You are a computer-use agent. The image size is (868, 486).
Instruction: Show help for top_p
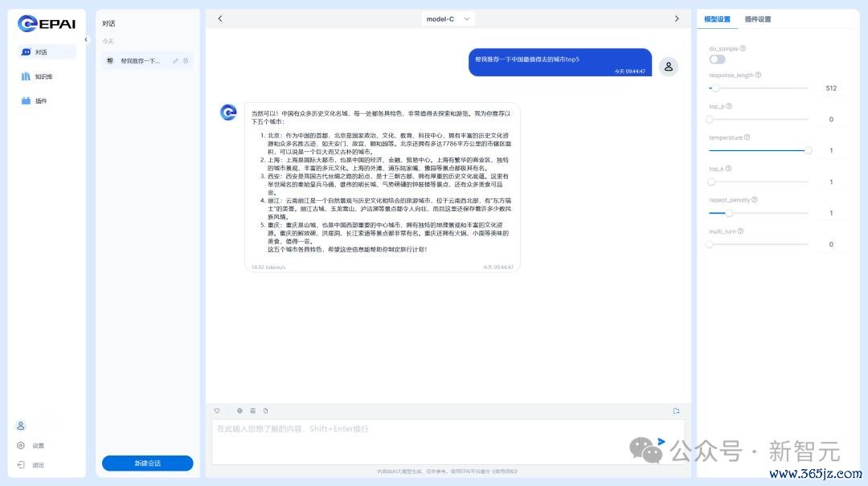(x=729, y=106)
